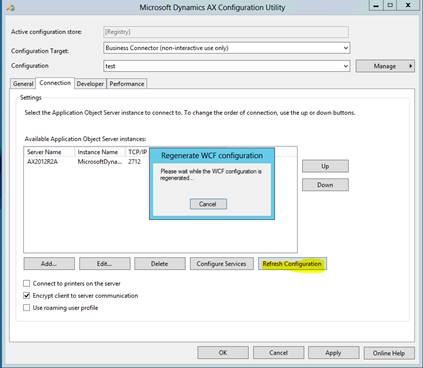This screenshot has height=368, width=423.
Task: Go to the Performance tab
Action: tap(127, 84)
